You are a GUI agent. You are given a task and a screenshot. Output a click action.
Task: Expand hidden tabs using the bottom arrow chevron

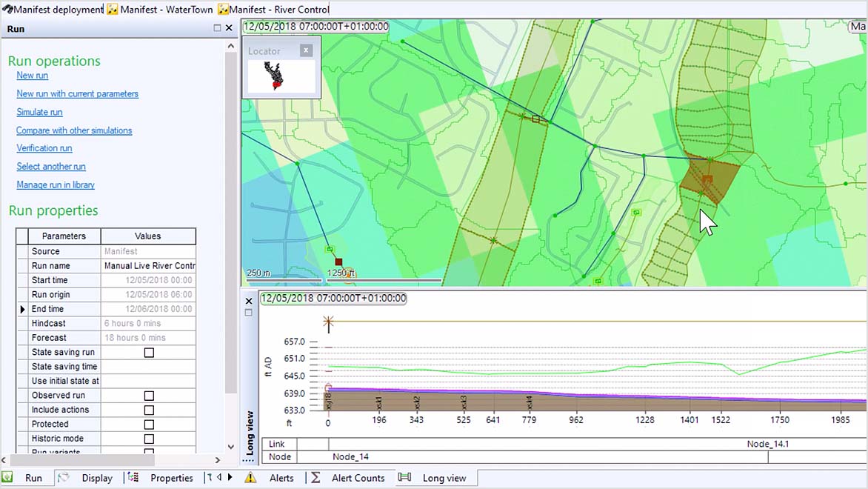(230, 478)
